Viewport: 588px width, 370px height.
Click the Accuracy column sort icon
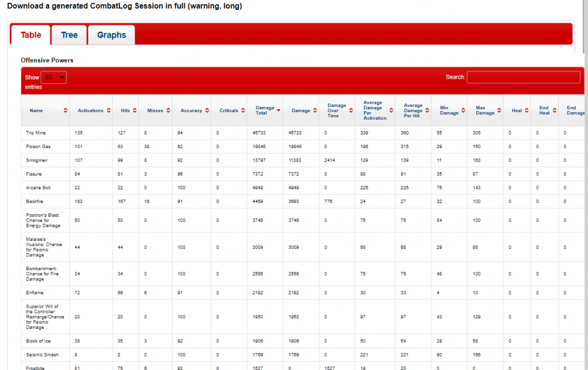pos(206,110)
